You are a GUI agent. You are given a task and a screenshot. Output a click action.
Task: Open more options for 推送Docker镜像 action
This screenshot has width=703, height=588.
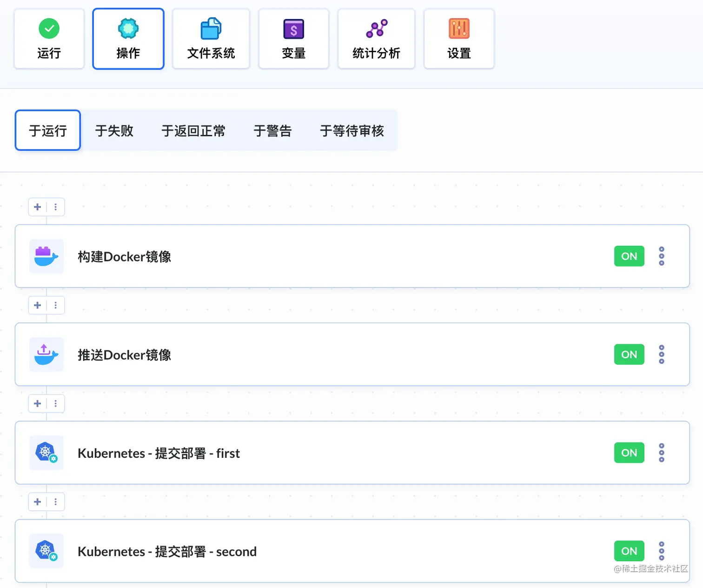click(662, 354)
